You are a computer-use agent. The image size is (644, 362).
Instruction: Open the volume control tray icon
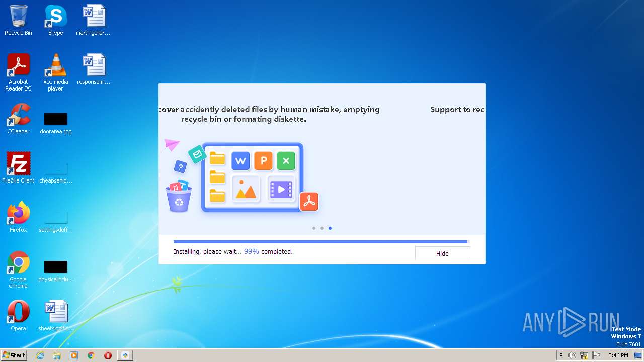pyautogui.click(x=572, y=355)
